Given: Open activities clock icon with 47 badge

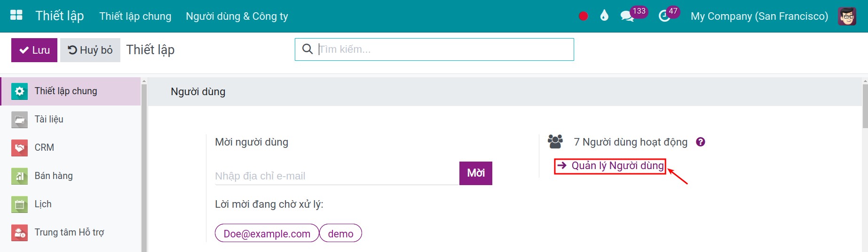Looking at the screenshot, I should tap(664, 16).
